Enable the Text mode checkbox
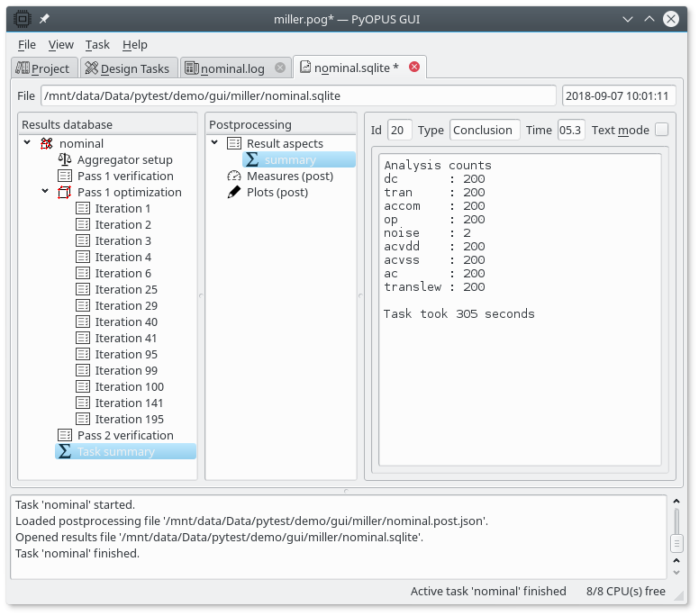This screenshot has height=616, width=699. click(661, 130)
